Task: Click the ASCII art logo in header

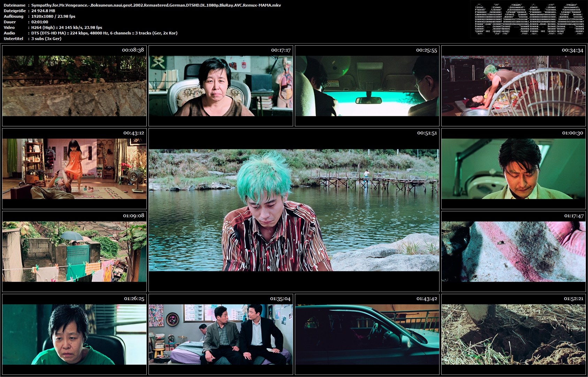Action: point(529,19)
